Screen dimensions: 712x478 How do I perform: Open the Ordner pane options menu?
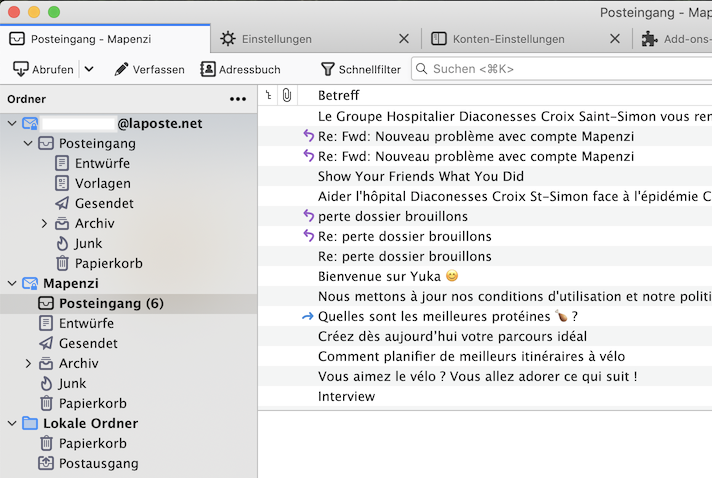[237, 99]
